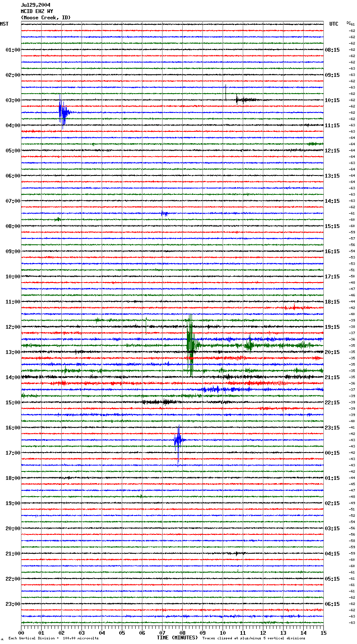This screenshot has height=644, width=357.
Task: Click the blue seismic burst after 03:00 MST
Action: tap(64, 112)
